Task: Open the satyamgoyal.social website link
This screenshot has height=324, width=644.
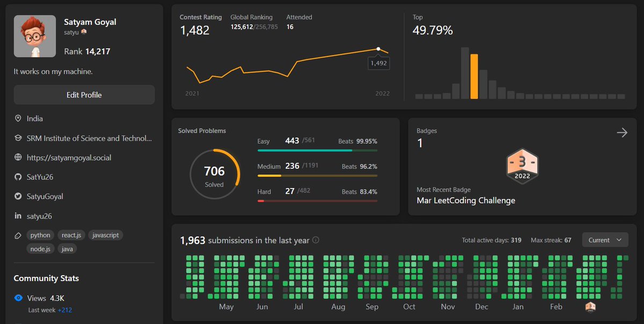Action: click(69, 157)
